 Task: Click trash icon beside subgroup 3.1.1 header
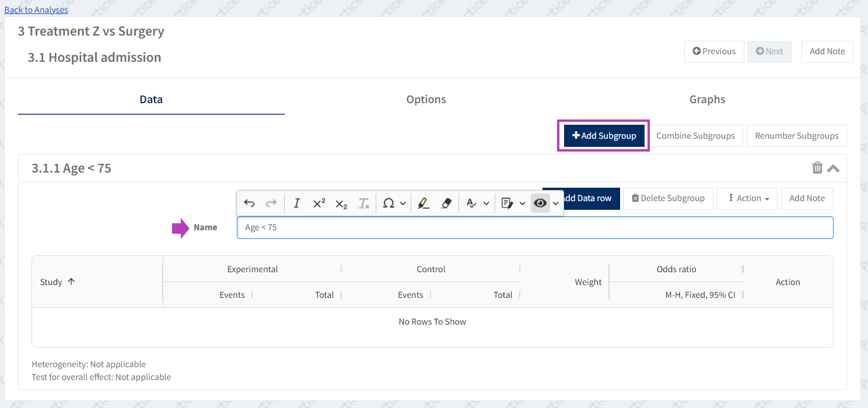pos(817,168)
